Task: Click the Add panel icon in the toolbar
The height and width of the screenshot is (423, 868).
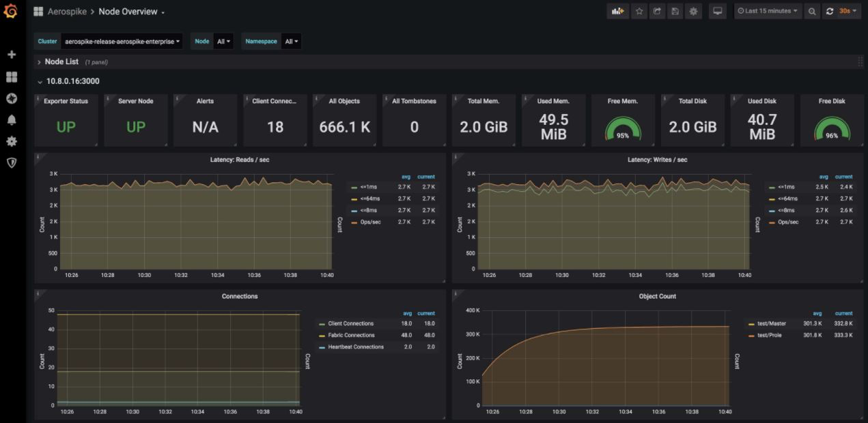Action: click(x=618, y=11)
